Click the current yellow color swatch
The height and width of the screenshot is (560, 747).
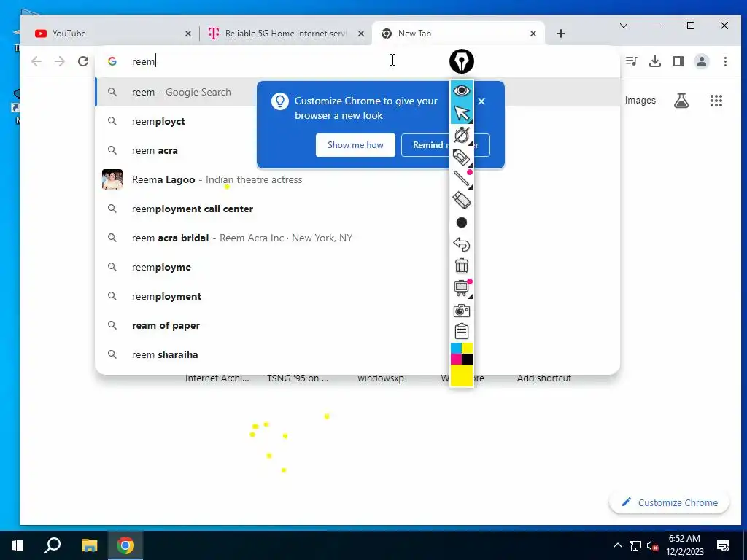coord(461,376)
